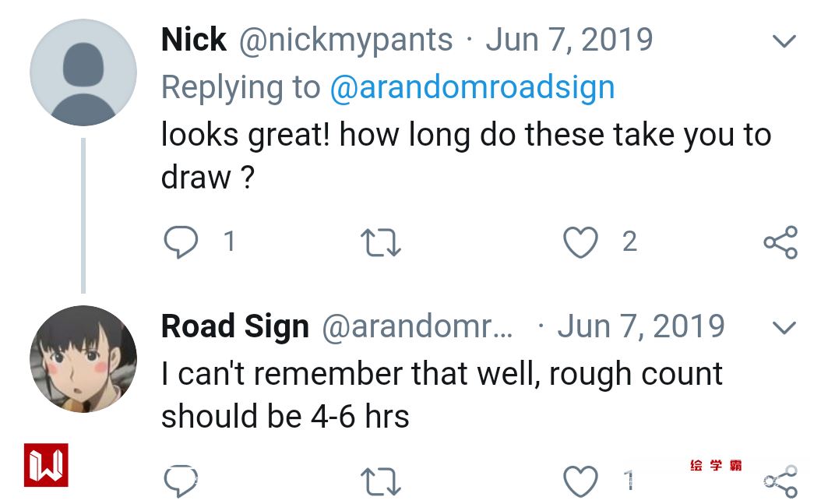Open Nick's tweet options chevron
Viewport: 835px width, 504px height.
pyautogui.click(x=784, y=41)
